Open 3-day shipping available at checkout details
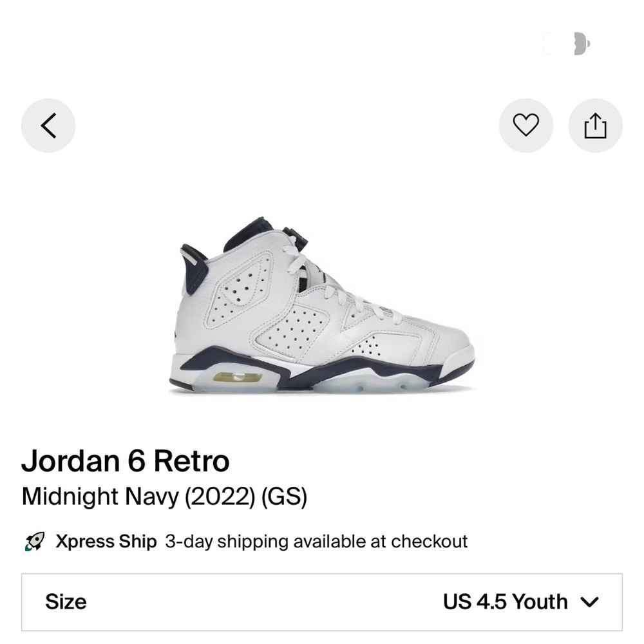Image resolution: width=644 pixels, height=644 pixels. (316, 542)
